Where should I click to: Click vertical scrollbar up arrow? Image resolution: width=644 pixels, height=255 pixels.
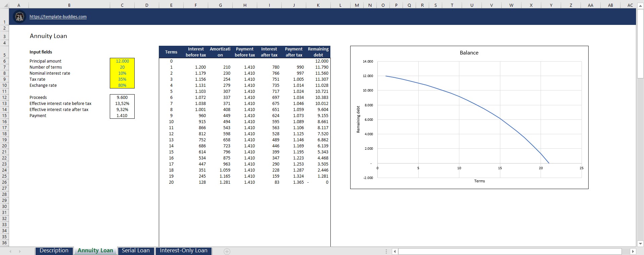tap(640, 6)
